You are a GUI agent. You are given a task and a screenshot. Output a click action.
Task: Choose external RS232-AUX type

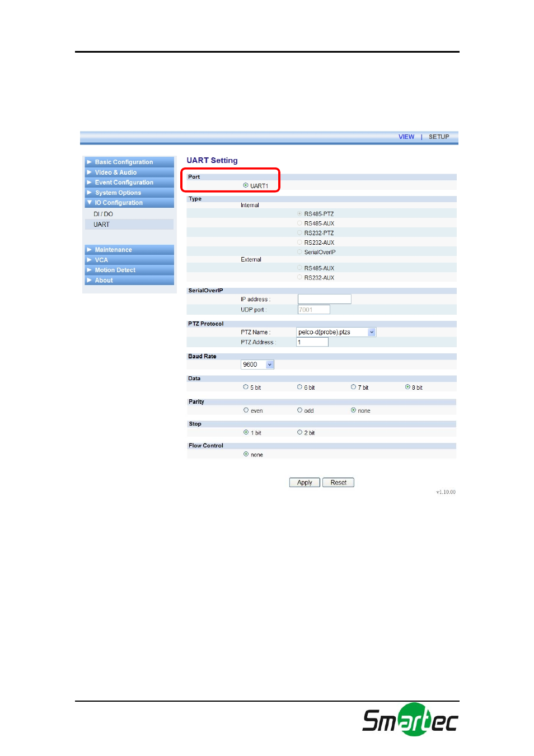coord(299,278)
